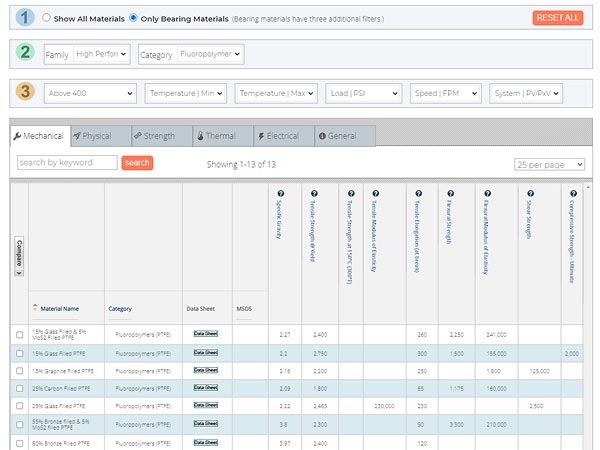Screen dimensions: 600x450
Task: Click the RESET ALL button
Action: click(558, 18)
